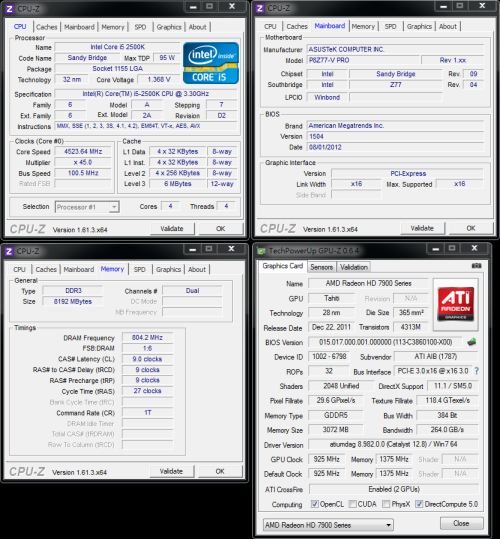Click the Graphic Interface Link Width x16 value

[x=356, y=184]
